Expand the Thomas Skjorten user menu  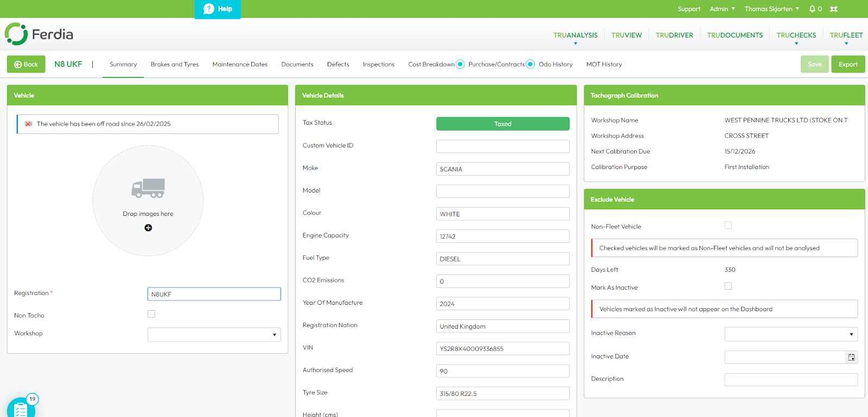(x=772, y=9)
